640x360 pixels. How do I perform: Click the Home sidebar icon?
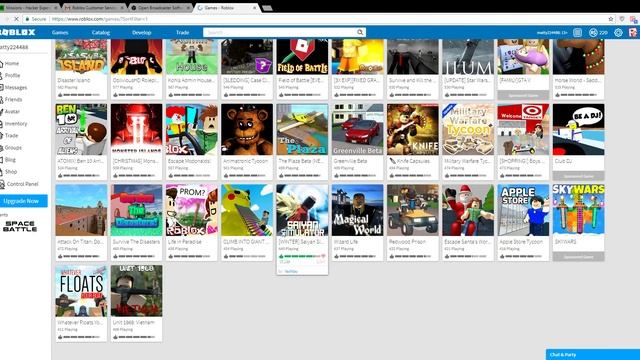pos(2,63)
